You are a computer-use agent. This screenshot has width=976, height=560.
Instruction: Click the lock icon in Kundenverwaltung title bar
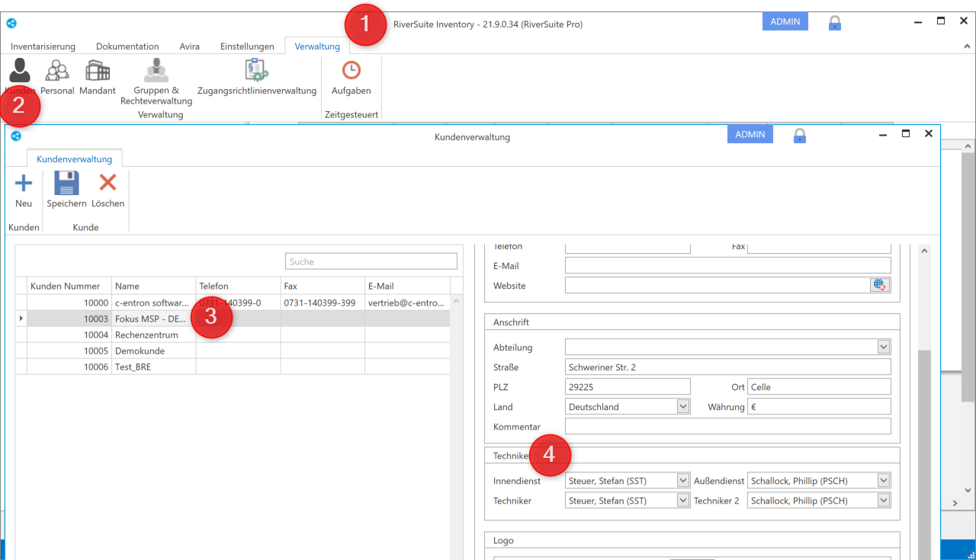(x=800, y=136)
